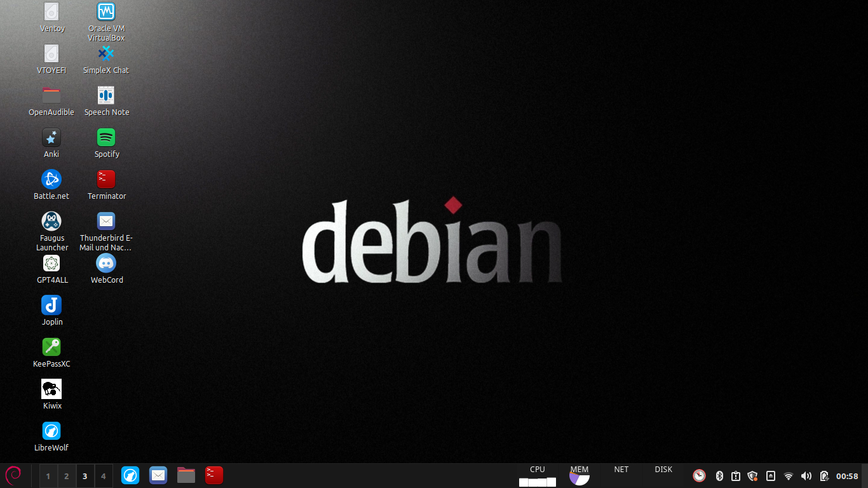Launch the red terminal from the panel
This screenshot has height=488, width=868.
214,475
